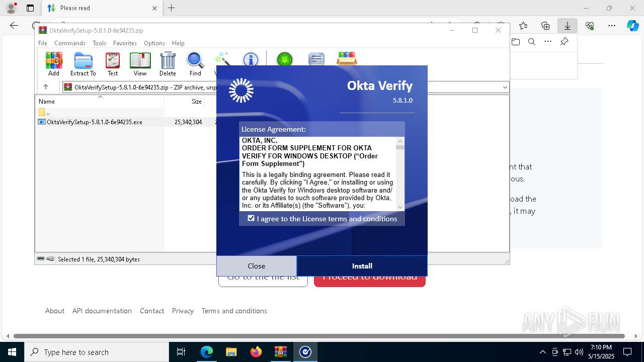644x362 pixels.
Task: Open the notification center icon
Action: tap(627, 352)
